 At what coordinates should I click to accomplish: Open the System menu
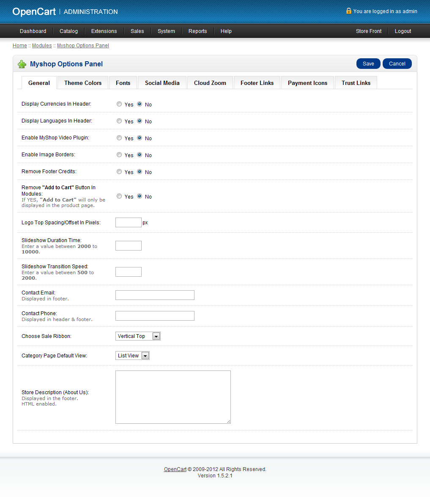pyautogui.click(x=166, y=31)
